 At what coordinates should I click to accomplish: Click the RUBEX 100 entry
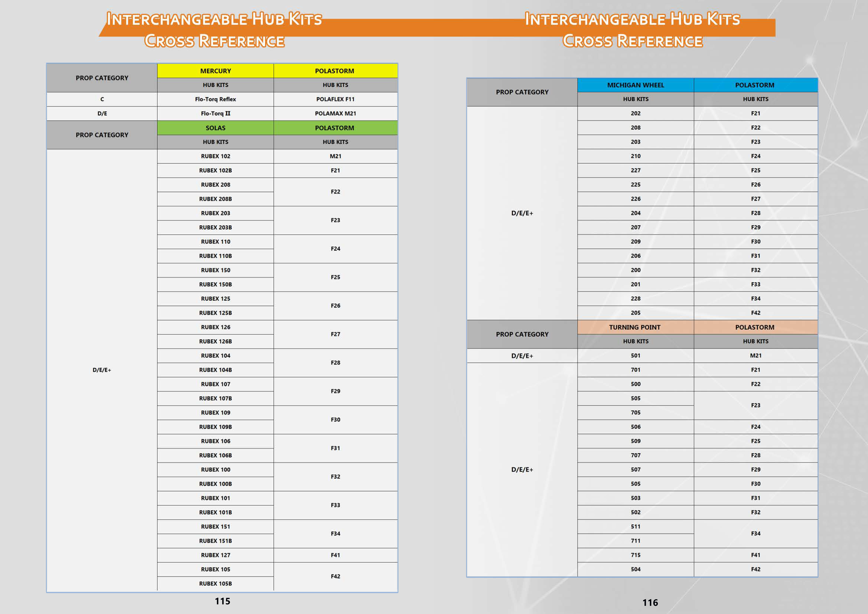216,470
